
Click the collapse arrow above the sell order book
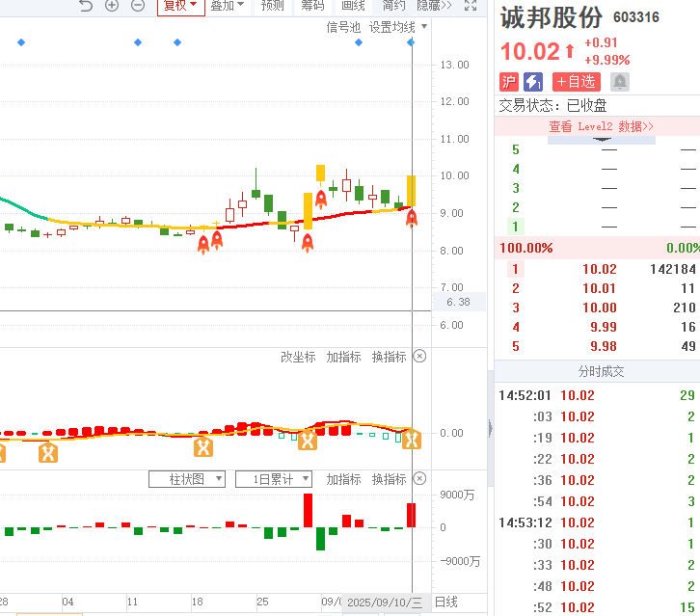(602, 140)
